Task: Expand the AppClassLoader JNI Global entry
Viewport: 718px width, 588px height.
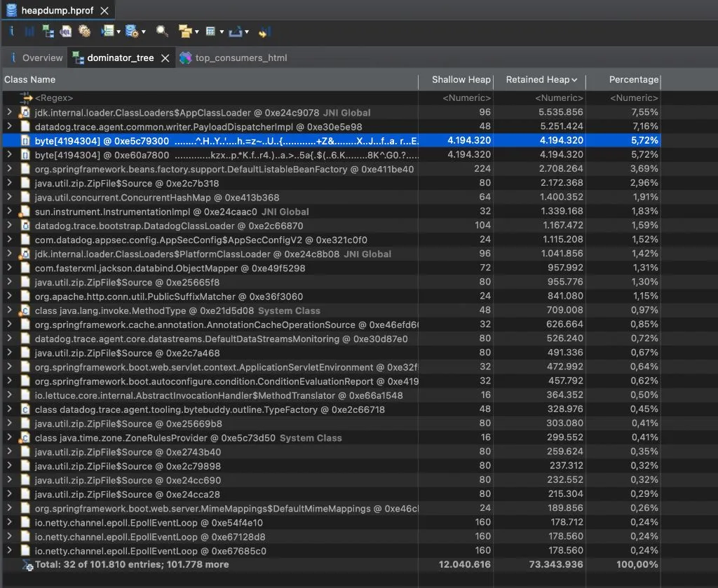Action: 9,112
